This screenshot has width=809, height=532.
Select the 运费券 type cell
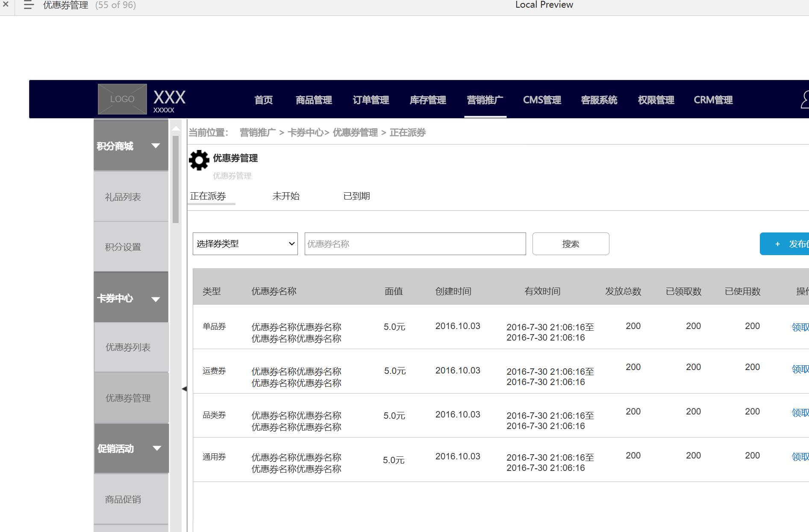[214, 371]
